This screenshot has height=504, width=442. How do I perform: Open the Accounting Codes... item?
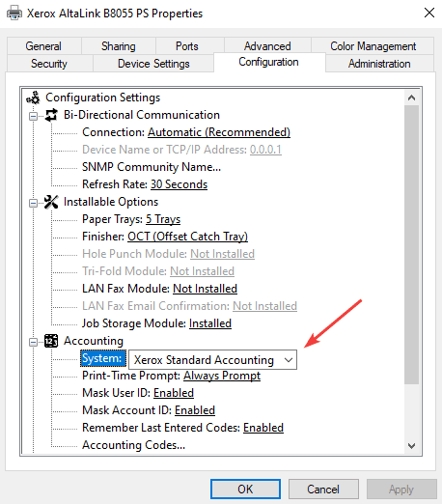coord(133,445)
